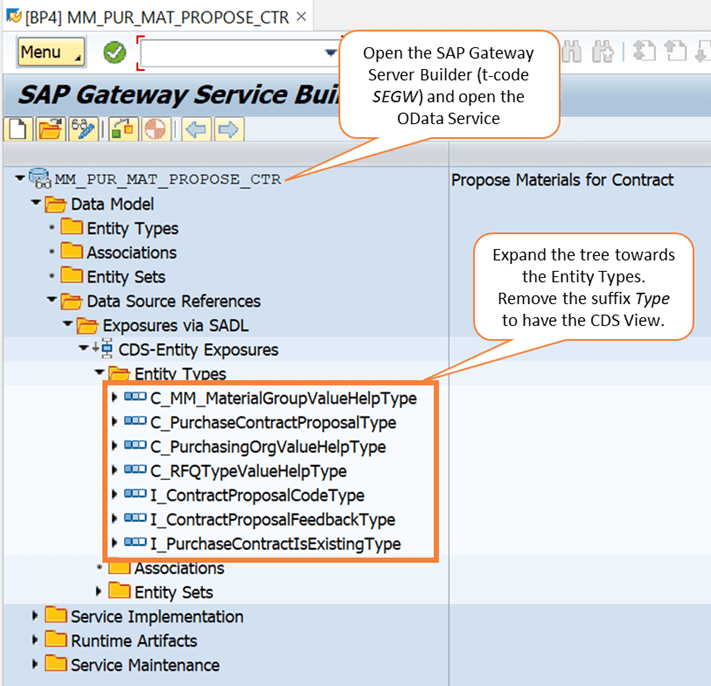Viewport: 711px width, 686px height.
Task: Select Exposures via SADL item
Action: coord(175,326)
